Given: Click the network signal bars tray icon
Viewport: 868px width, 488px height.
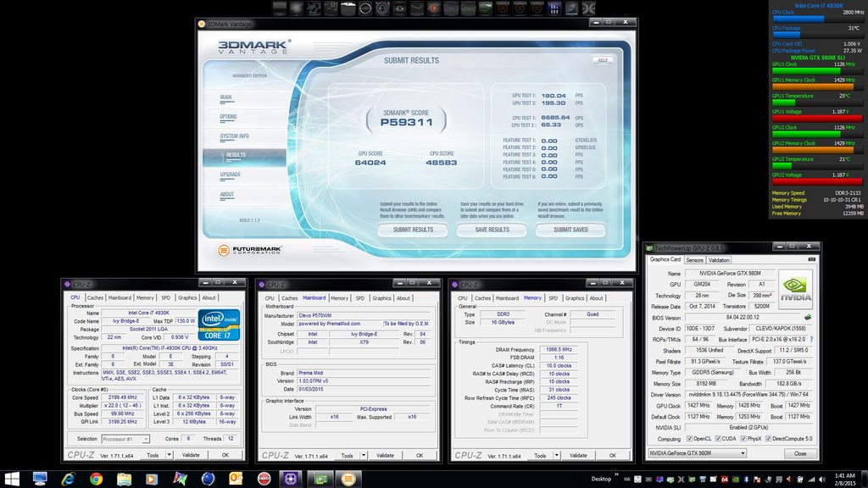Looking at the screenshot, I should point(811,480).
